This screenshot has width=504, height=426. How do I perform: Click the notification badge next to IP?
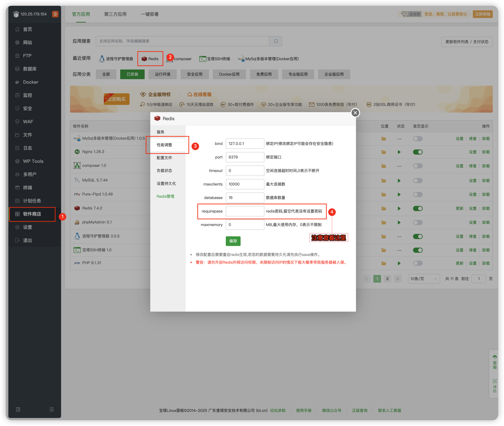tap(55, 14)
